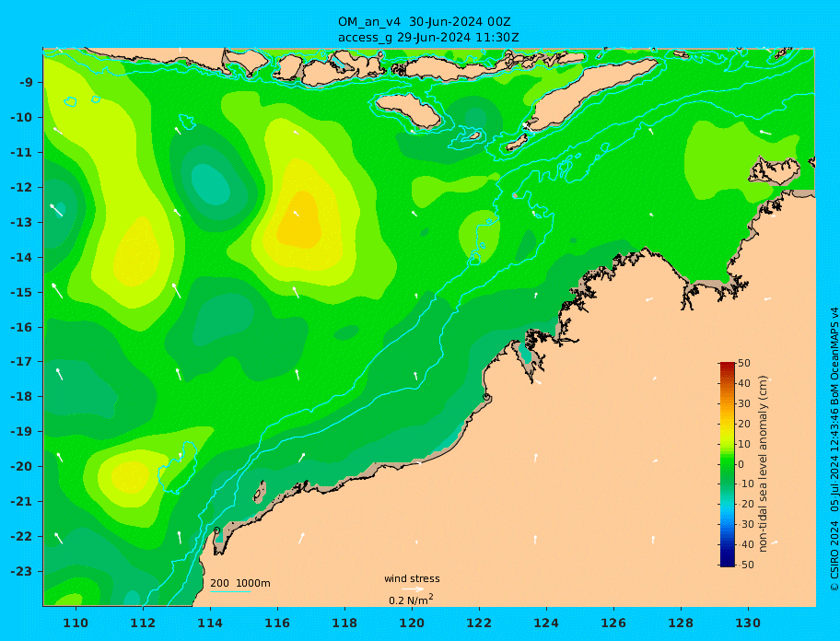
Task: Click longitude axis label 116
Action: pyautogui.click(x=277, y=624)
